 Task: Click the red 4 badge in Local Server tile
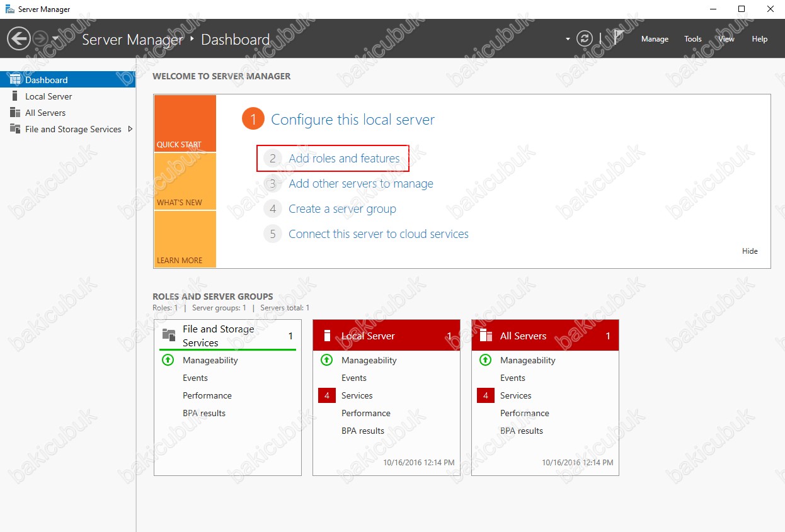[327, 395]
